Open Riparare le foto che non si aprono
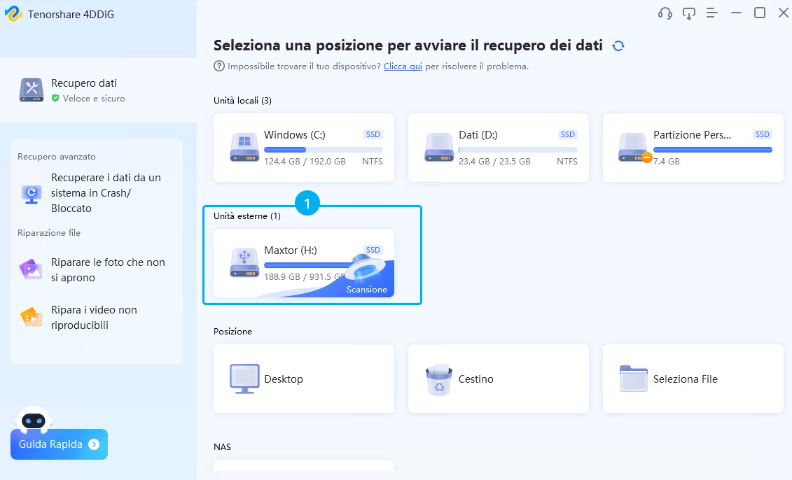The height and width of the screenshot is (480, 792). (96, 270)
